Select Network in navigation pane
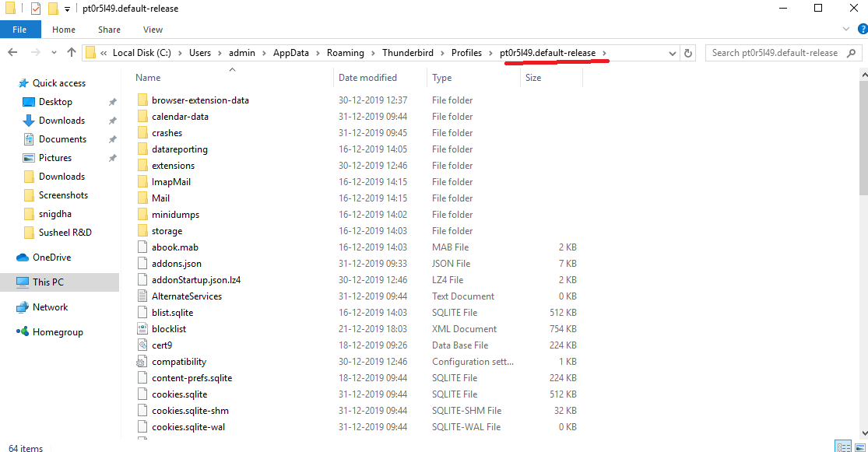 coord(50,307)
